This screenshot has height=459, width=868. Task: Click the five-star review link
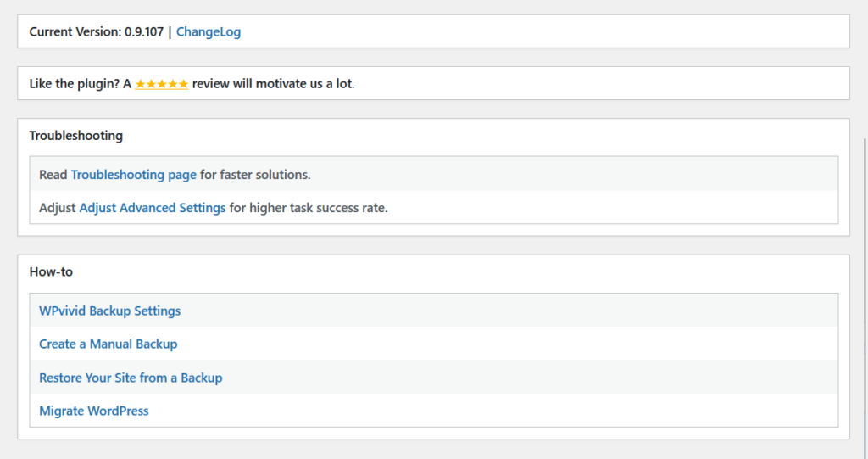(162, 84)
